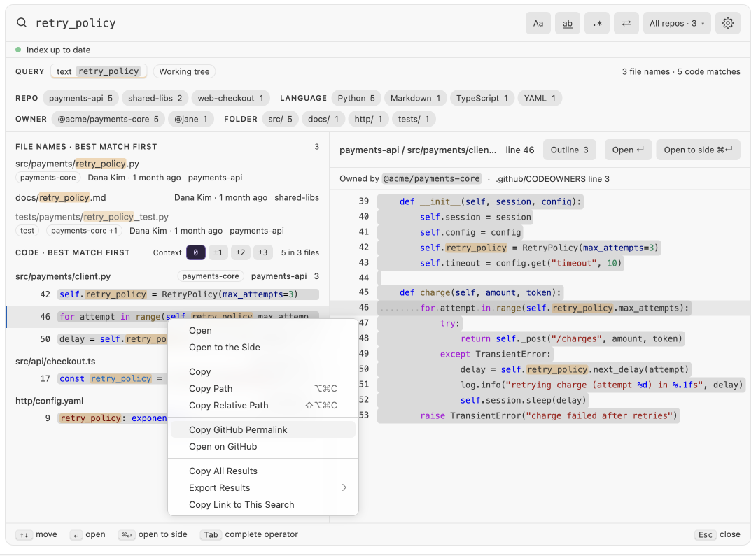Set context to ±2 lines
Image resolution: width=756 pixels, height=556 pixels.
240,252
